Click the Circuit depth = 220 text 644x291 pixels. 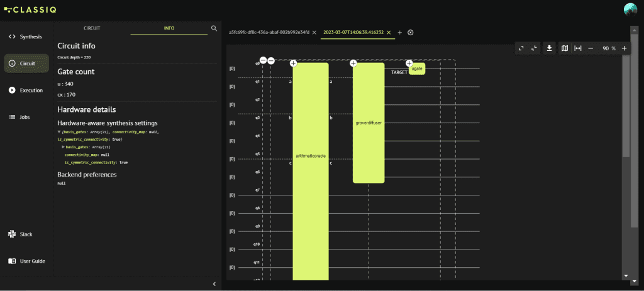point(74,57)
